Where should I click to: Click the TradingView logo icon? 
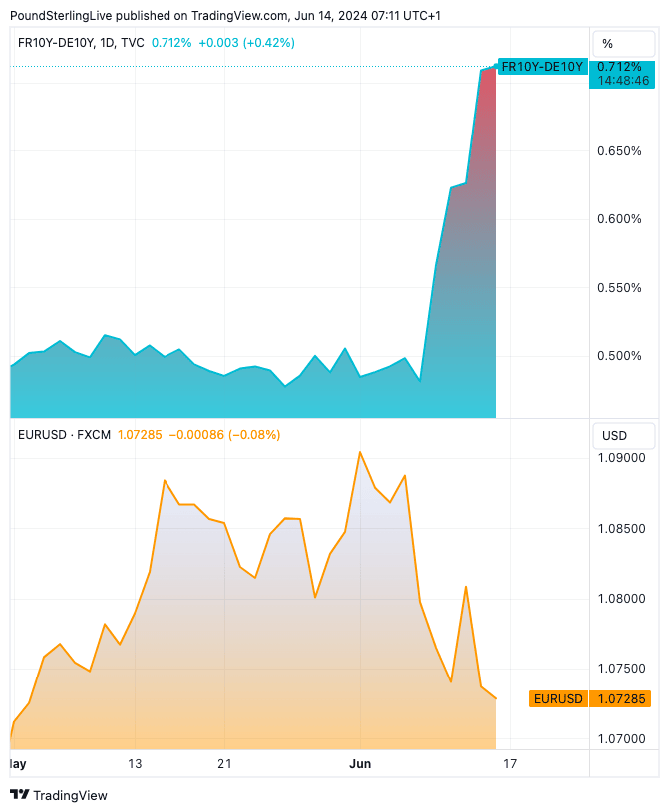pyautogui.click(x=19, y=795)
